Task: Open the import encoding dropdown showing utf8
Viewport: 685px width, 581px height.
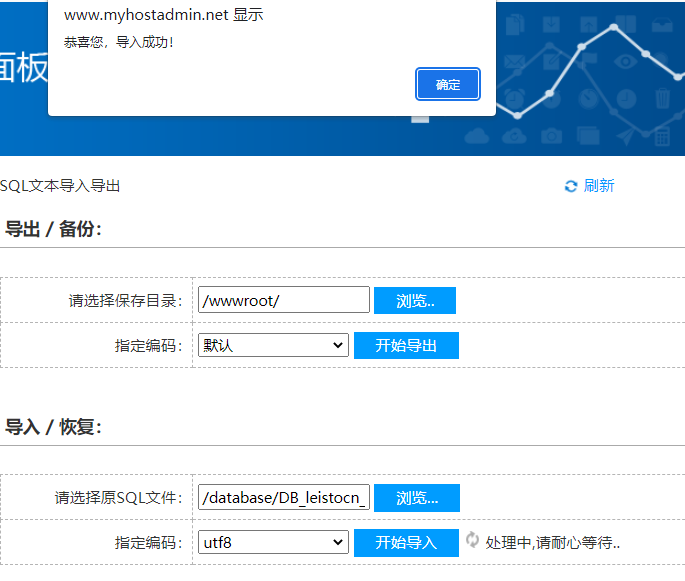Action: [x=273, y=542]
